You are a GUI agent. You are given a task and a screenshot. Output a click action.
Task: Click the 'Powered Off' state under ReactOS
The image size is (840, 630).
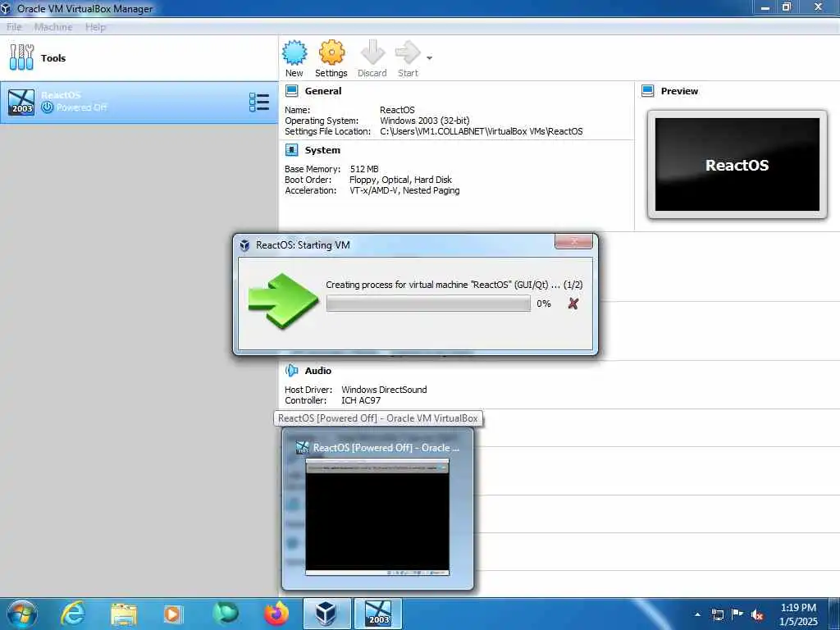coord(81,107)
